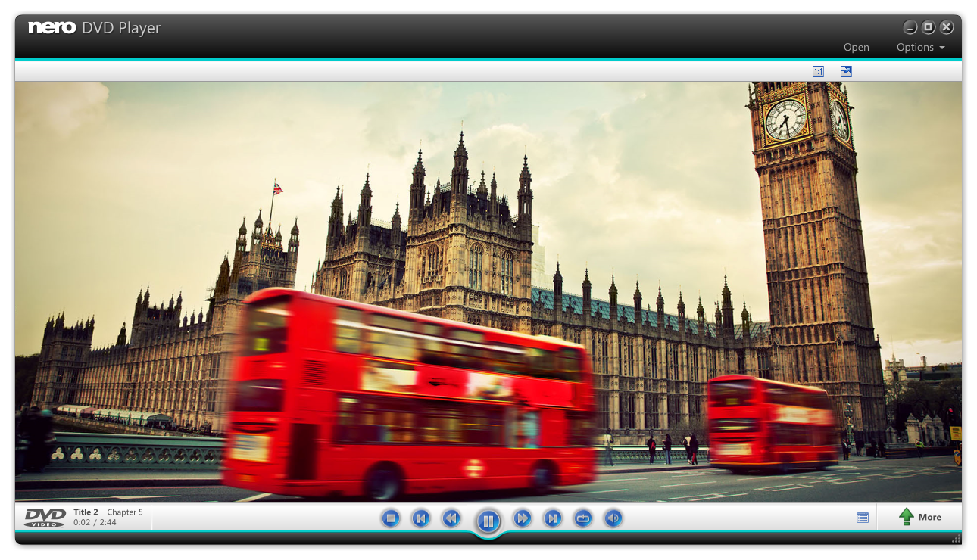
Task: Fast-forward the video
Action: coord(522,519)
